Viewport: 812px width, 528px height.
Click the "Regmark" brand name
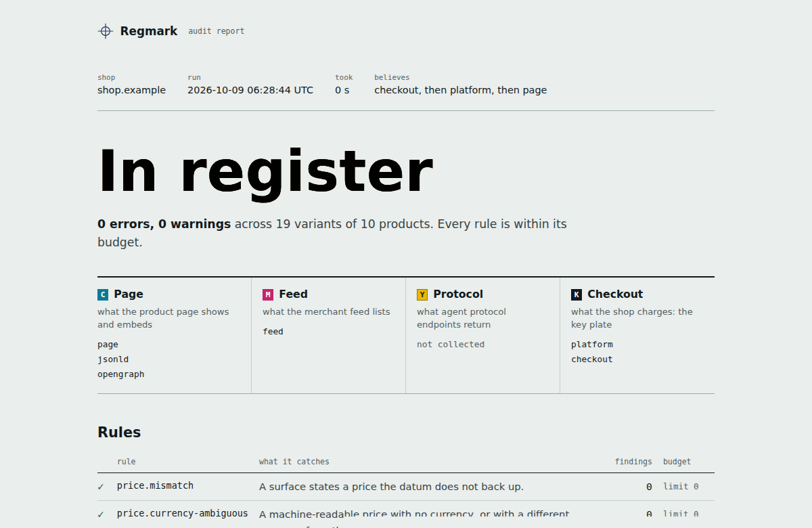pyautogui.click(x=149, y=31)
